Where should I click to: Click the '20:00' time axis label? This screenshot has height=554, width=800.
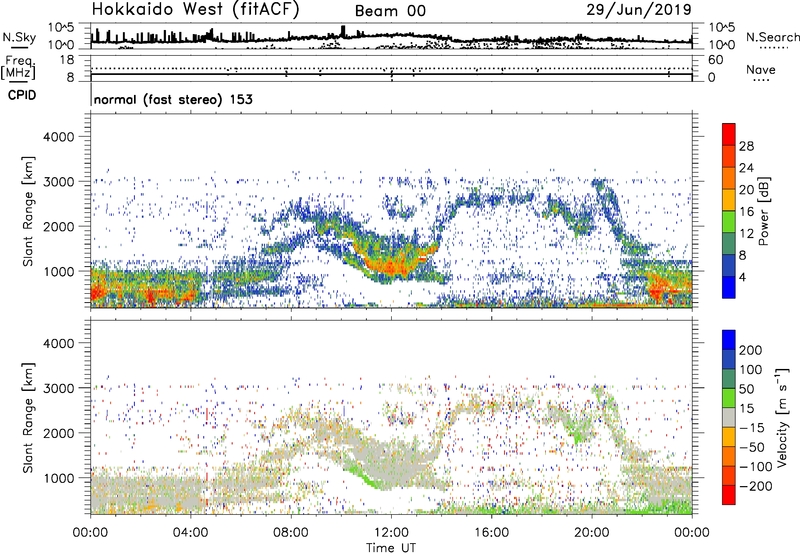pyautogui.click(x=591, y=533)
